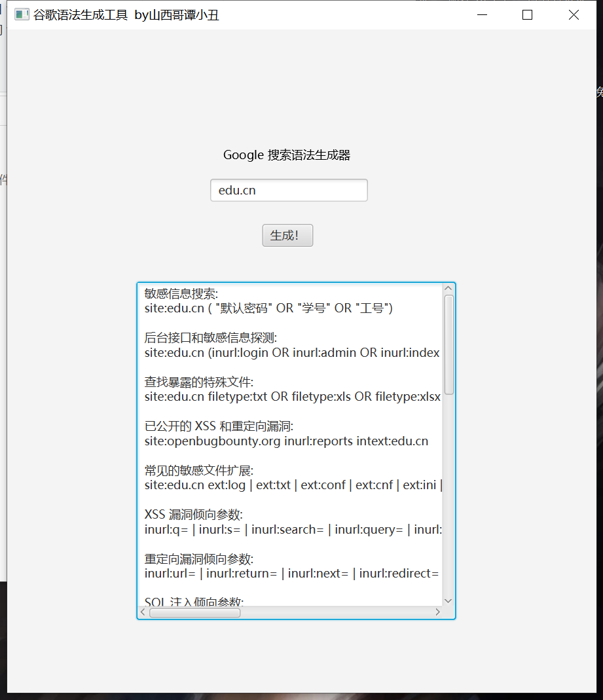This screenshot has width=603, height=700.
Task: Click the inner scrollbar down arrow
Action: (448, 600)
